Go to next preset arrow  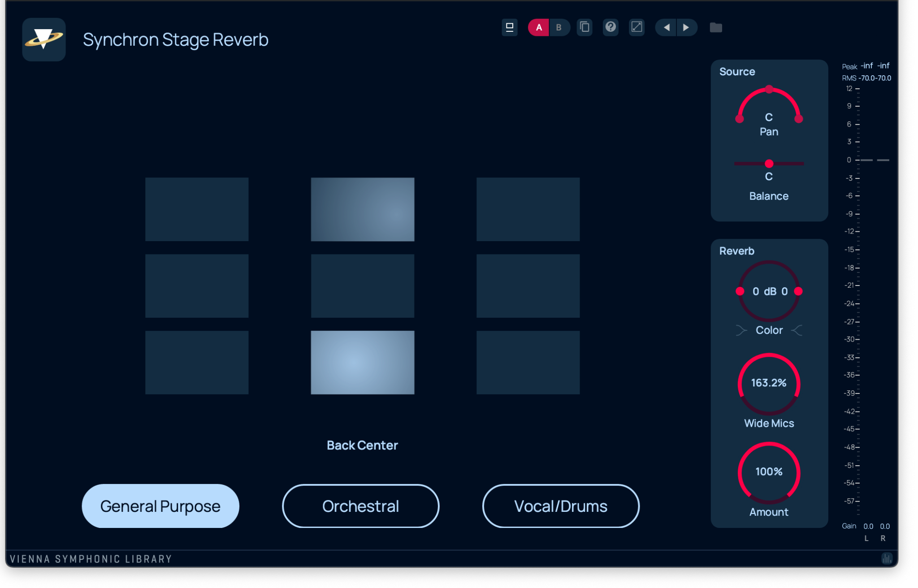click(686, 27)
